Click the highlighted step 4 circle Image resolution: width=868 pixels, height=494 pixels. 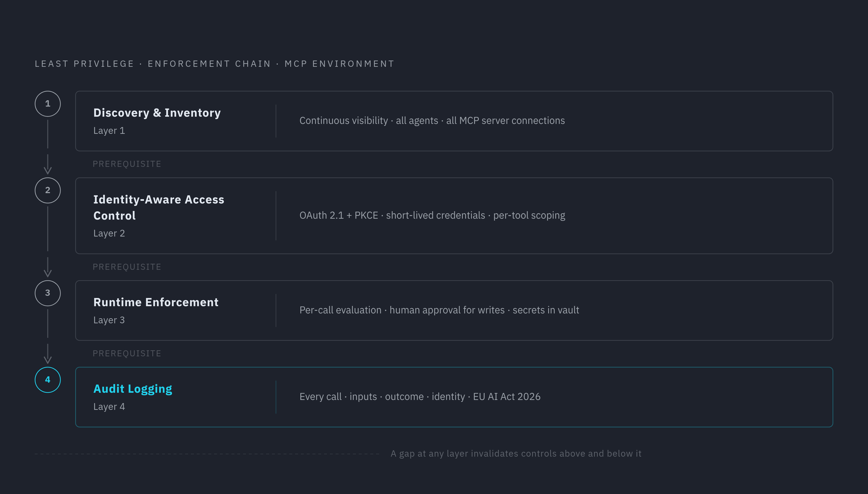(47, 380)
